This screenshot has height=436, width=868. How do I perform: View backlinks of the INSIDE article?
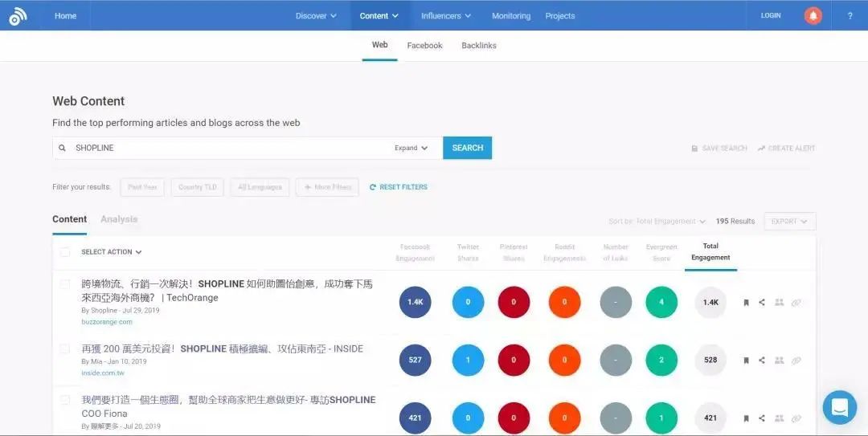796,361
